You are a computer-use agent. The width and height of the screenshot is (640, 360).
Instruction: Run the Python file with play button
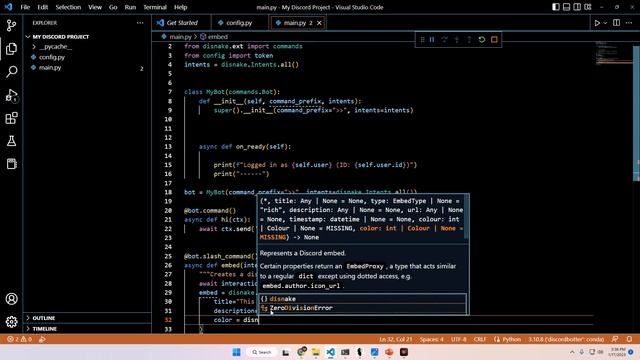597,23
